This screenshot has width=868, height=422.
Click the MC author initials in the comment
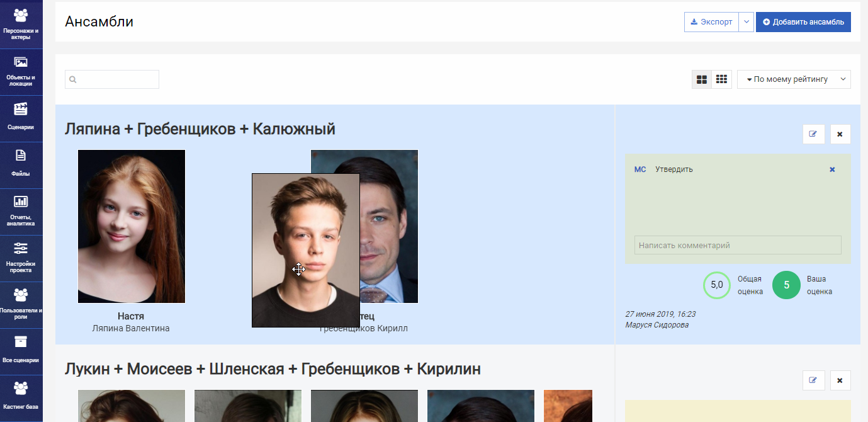(640, 169)
